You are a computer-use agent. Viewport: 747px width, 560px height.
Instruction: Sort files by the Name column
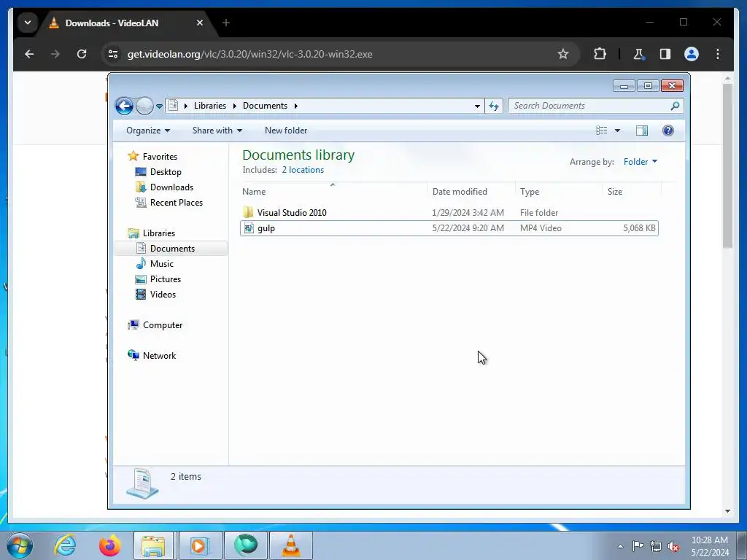click(333, 192)
